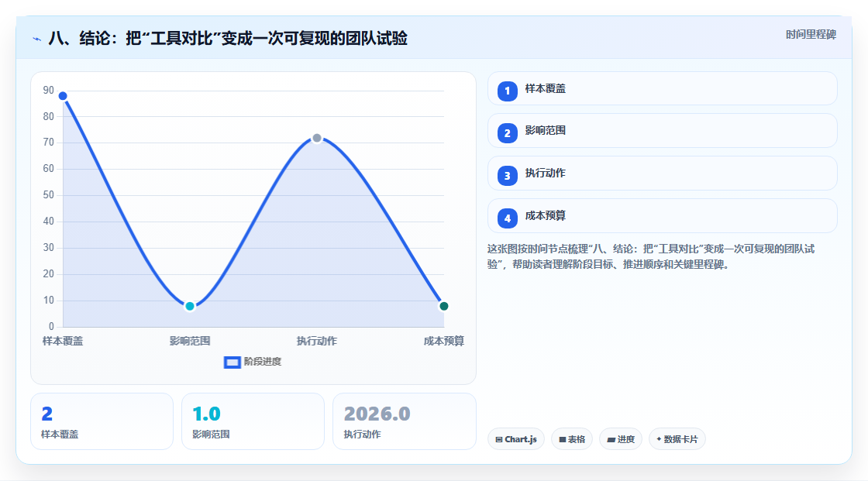This screenshot has height=481, width=868.
Task: Toggle the 阶段进度 legend box
Action: pos(232,362)
